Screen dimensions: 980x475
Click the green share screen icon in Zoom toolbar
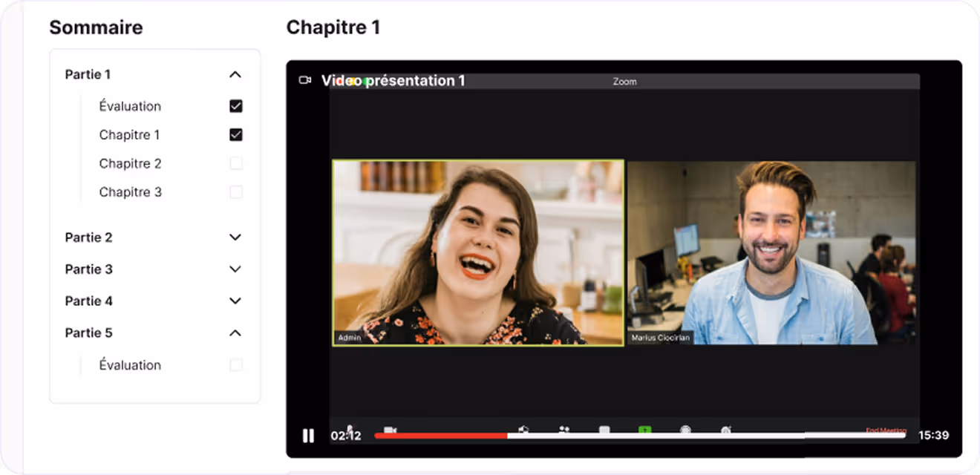click(x=645, y=430)
